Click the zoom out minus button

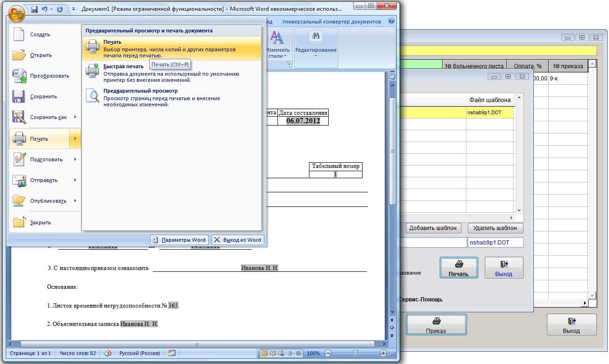328,353
